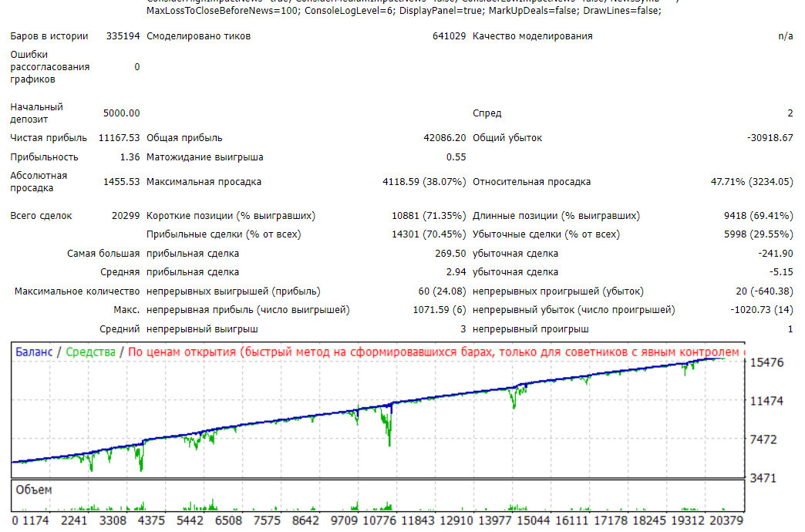Click the 'Прибыльность' label
This screenshot has height=532, width=805.
44,157
